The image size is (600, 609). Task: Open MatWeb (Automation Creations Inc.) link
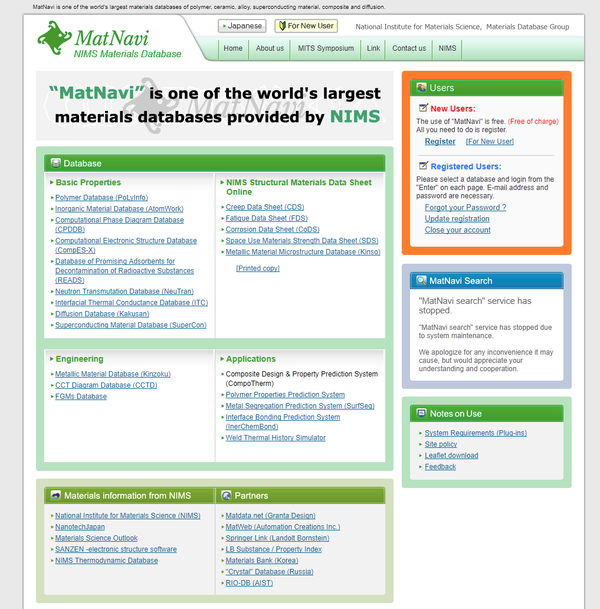click(x=283, y=527)
